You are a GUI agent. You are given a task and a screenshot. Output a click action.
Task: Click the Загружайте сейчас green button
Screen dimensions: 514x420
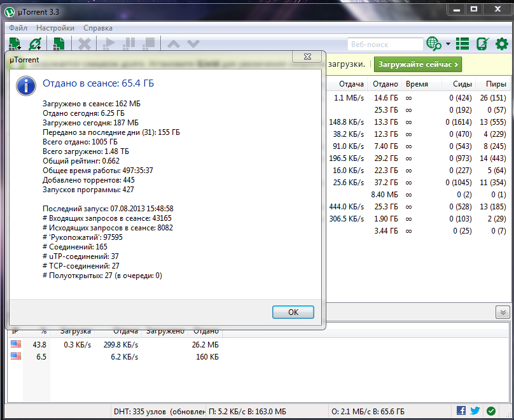click(x=418, y=64)
